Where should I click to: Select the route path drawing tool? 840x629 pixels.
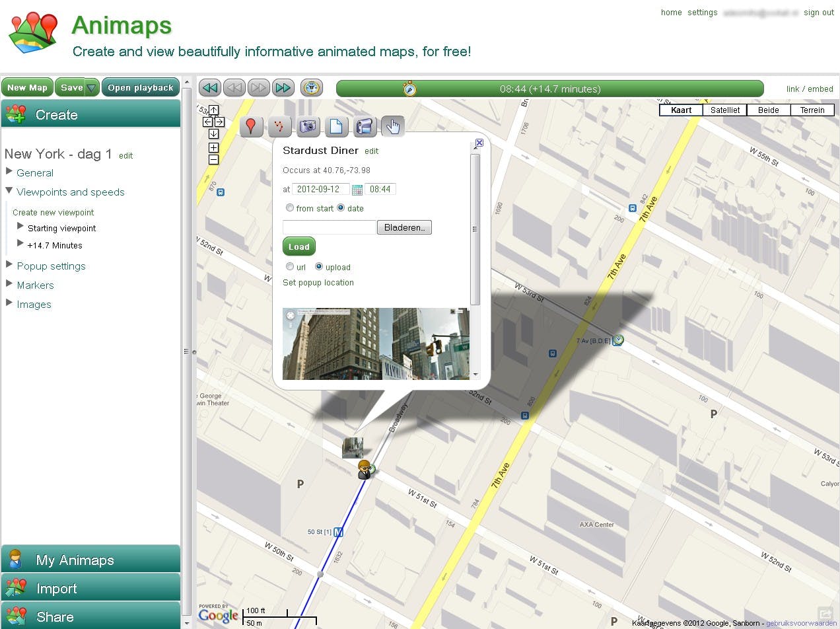(279, 126)
